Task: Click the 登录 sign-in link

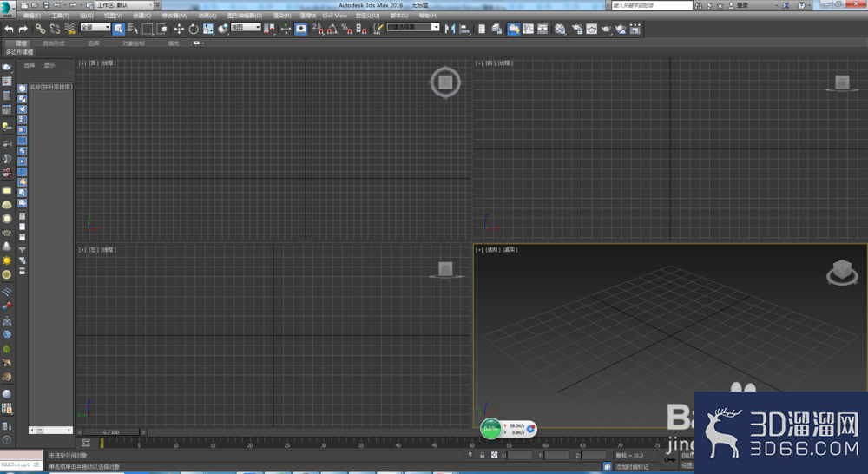Action: pos(742,5)
